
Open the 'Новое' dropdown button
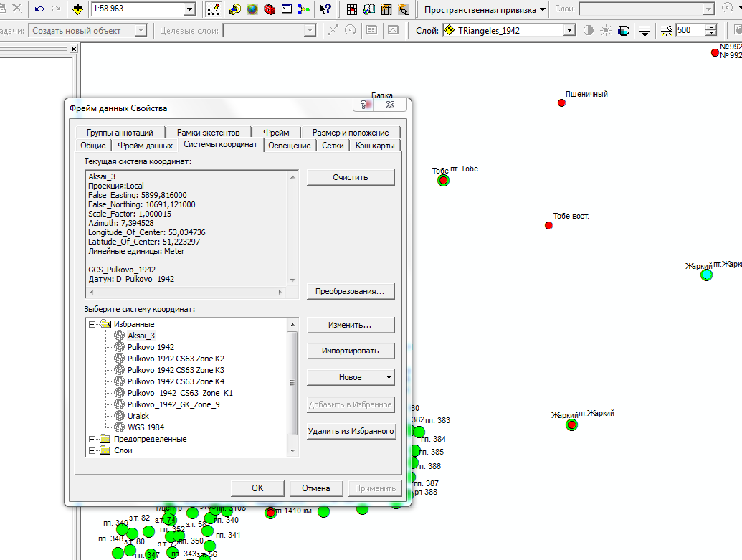(x=351, y=377)
